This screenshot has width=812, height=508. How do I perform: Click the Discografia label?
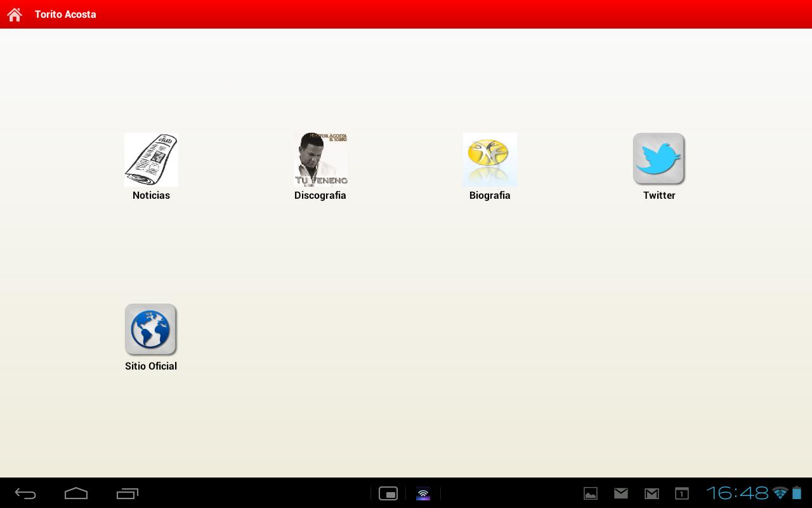320,196
